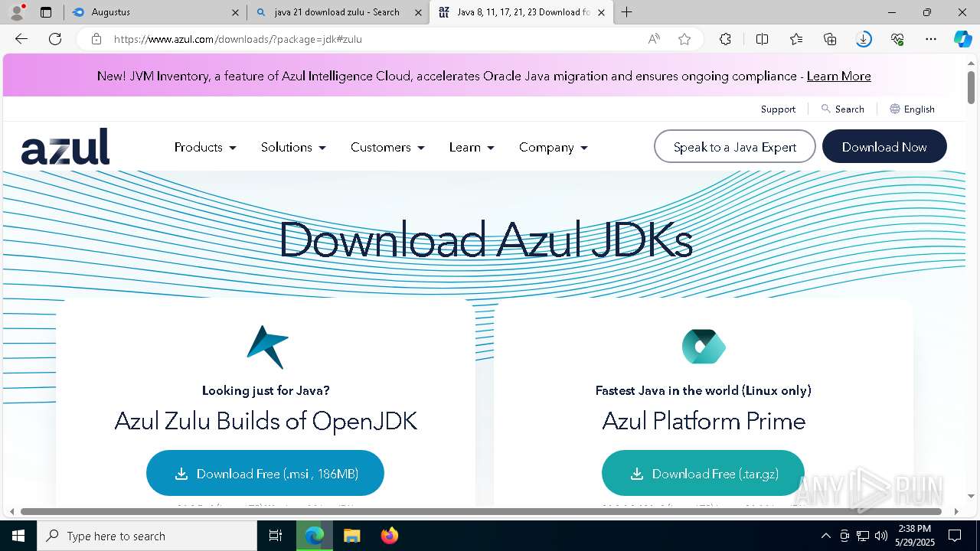980x551 pixels.
Task: Expand the Company menu
Action: tap(553, 147)
